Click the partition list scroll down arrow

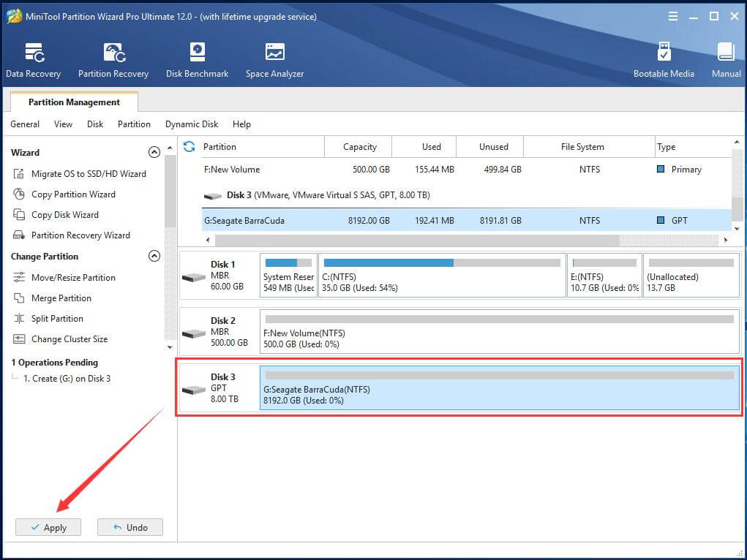pos(737,229)
